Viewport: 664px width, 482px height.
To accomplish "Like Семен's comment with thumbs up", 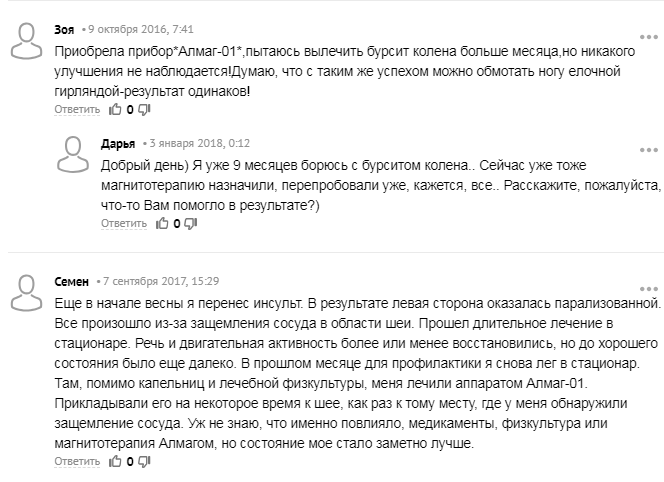I will coord(114,462).
